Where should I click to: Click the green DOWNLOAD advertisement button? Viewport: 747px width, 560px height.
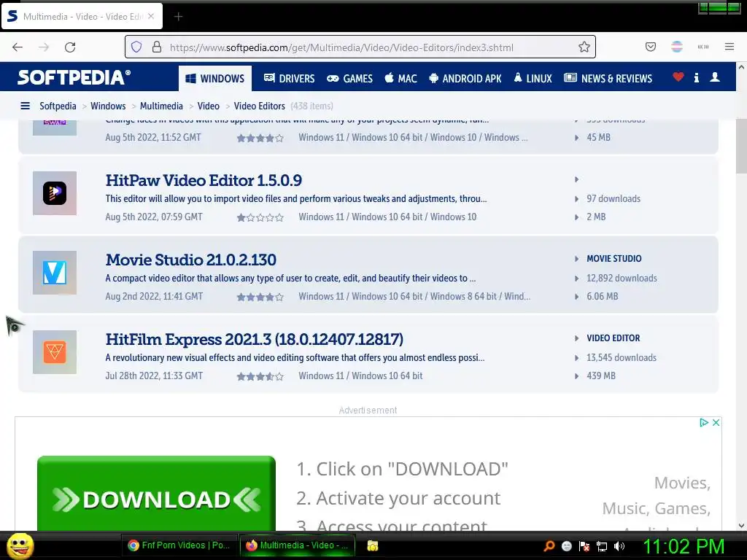[156, 494]
